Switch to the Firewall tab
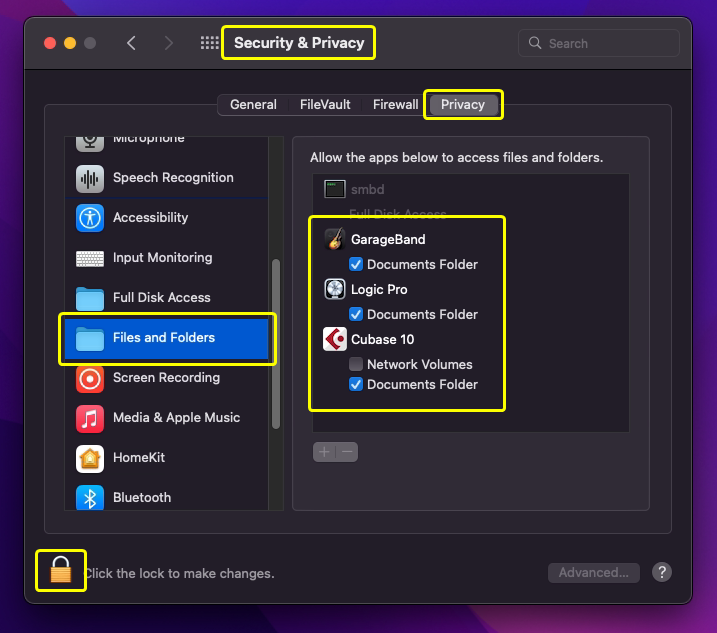Image resolution: width=717 pixels, height=633 pixels. [x=395, y=105]
